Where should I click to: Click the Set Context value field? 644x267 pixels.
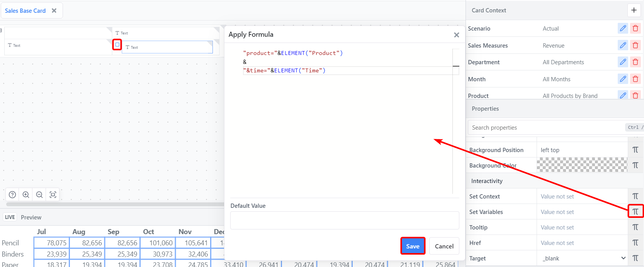coord(582,196)
